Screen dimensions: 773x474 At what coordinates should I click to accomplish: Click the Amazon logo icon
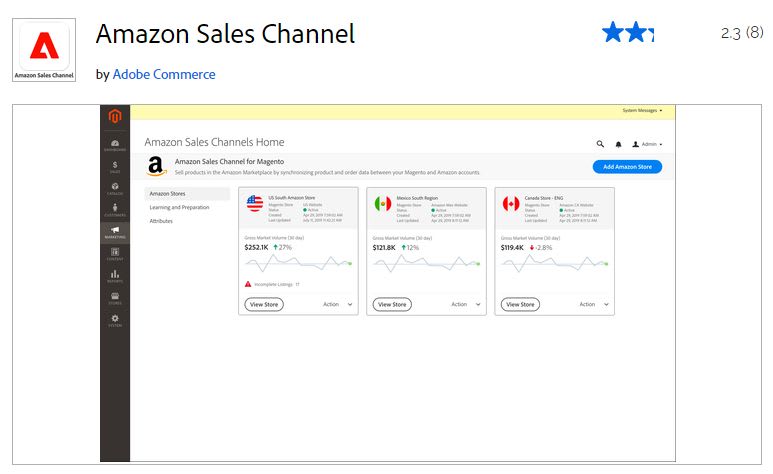(156, 166)
